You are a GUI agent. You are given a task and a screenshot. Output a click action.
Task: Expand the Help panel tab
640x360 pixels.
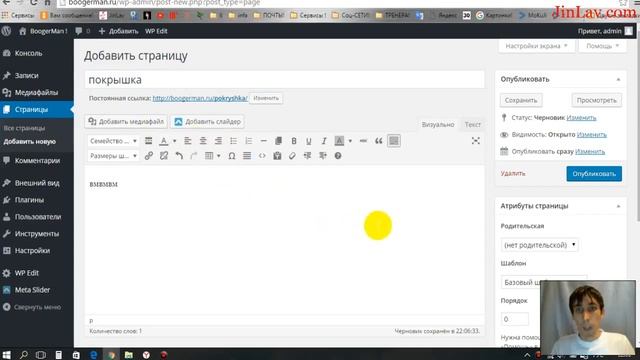[602, 46]
